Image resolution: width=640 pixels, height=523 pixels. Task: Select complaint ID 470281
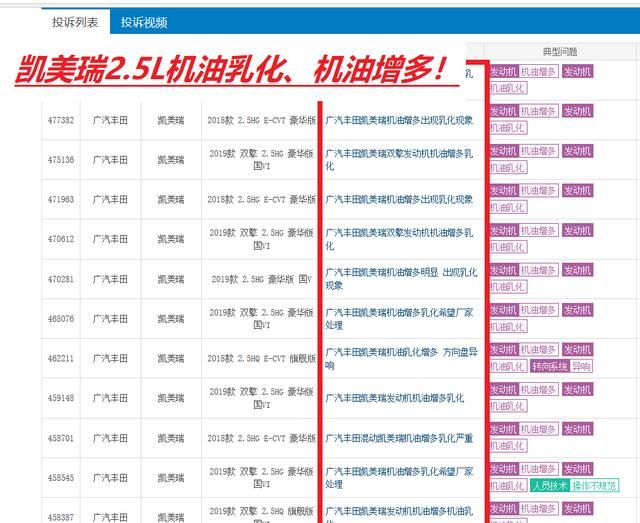coord(61,279)
